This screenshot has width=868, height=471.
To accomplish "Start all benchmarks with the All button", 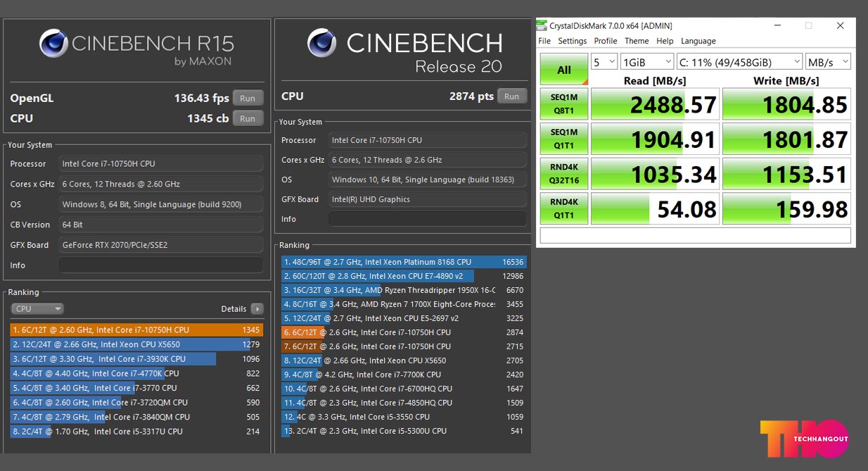I will pos(564,70).
